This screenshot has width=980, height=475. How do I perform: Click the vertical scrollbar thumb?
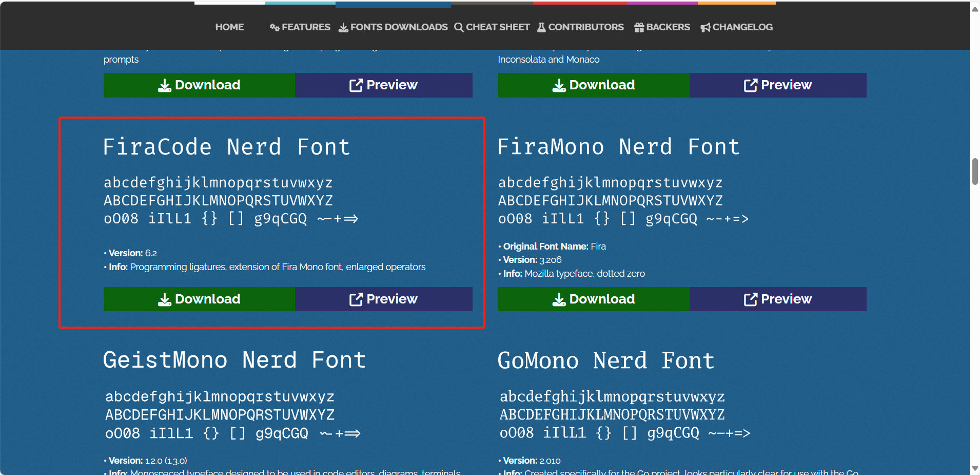(975, 172)
